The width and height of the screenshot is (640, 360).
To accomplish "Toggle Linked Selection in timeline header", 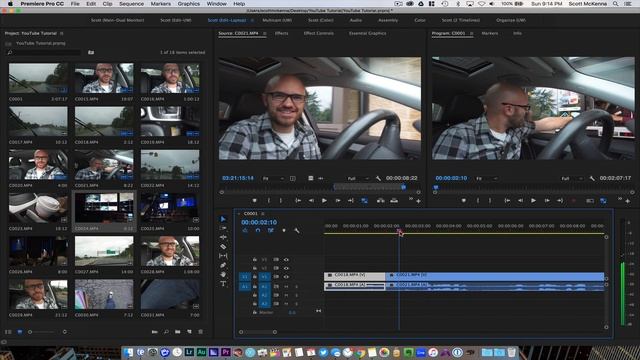I will tap(271, 231).
